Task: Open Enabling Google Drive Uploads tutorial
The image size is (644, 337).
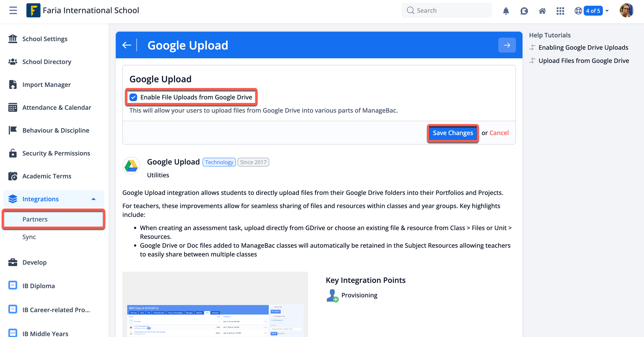Action: [583, 48]
